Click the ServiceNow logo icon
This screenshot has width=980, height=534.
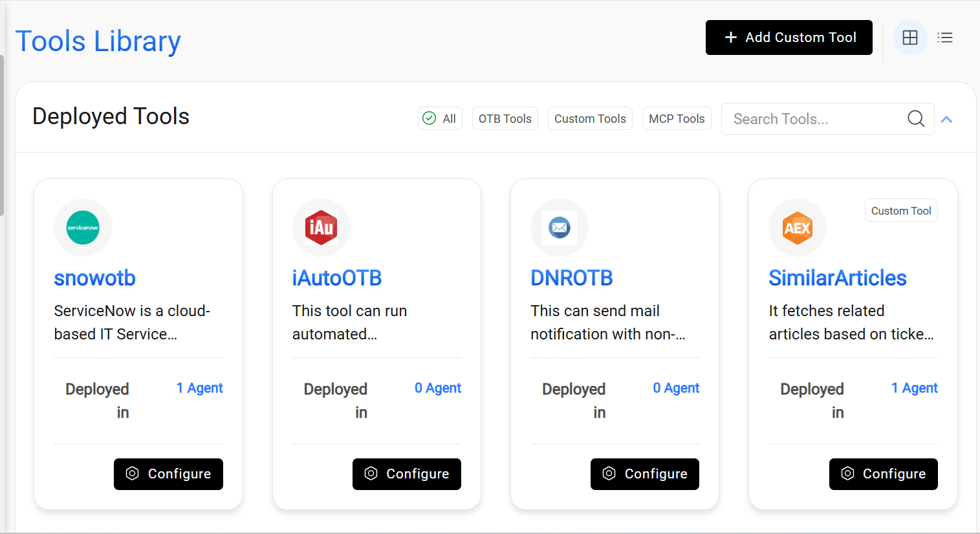click(x=83, y=228)
